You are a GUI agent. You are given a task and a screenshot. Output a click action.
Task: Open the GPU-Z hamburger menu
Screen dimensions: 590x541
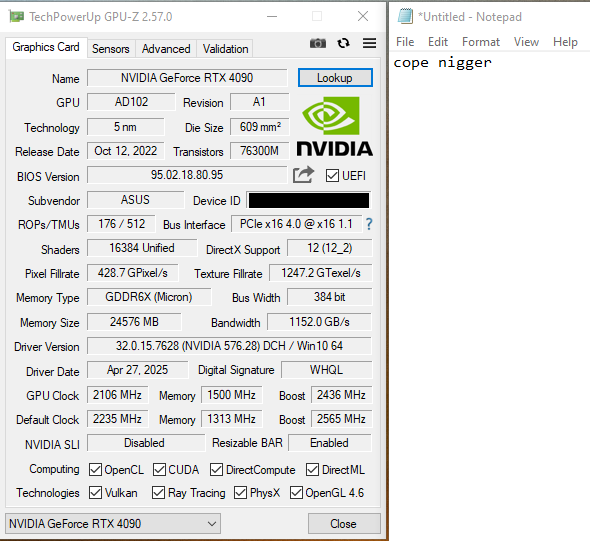click(369, 43)
